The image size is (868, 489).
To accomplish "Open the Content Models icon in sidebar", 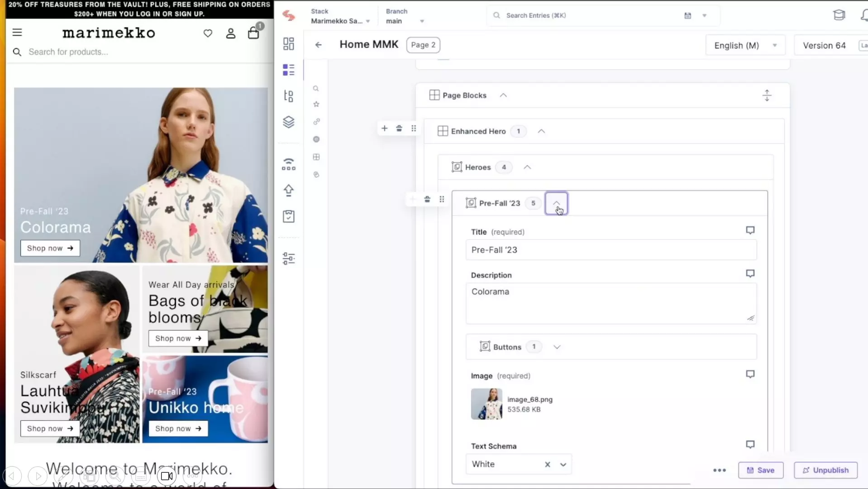I will pos(289,96).
